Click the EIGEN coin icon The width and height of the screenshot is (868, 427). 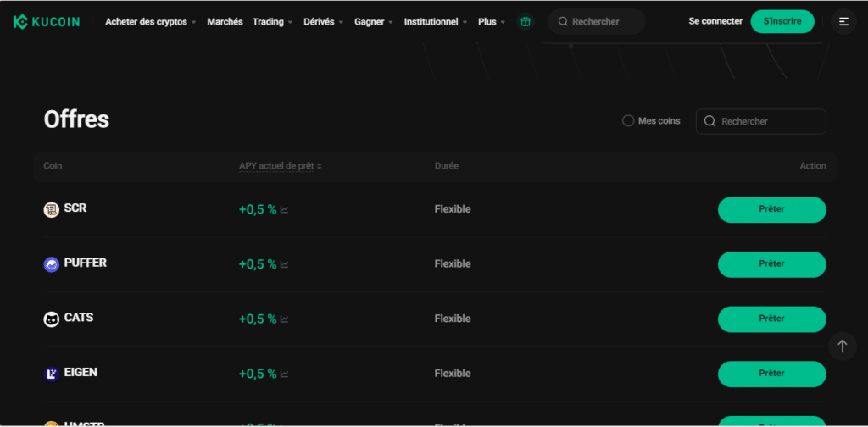coord(52,374)
